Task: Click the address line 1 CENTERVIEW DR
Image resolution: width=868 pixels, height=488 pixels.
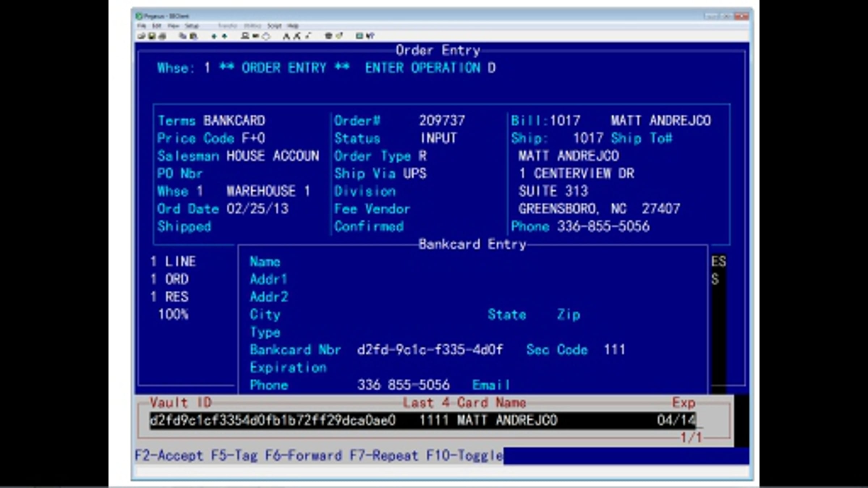Action: (576, 174)
